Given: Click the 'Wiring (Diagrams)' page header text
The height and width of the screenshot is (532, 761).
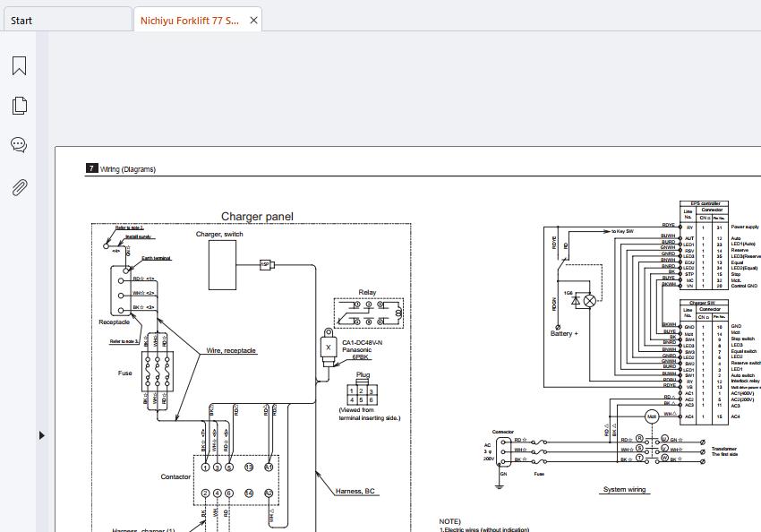Looking at the screenshot, I should [128, 169].
